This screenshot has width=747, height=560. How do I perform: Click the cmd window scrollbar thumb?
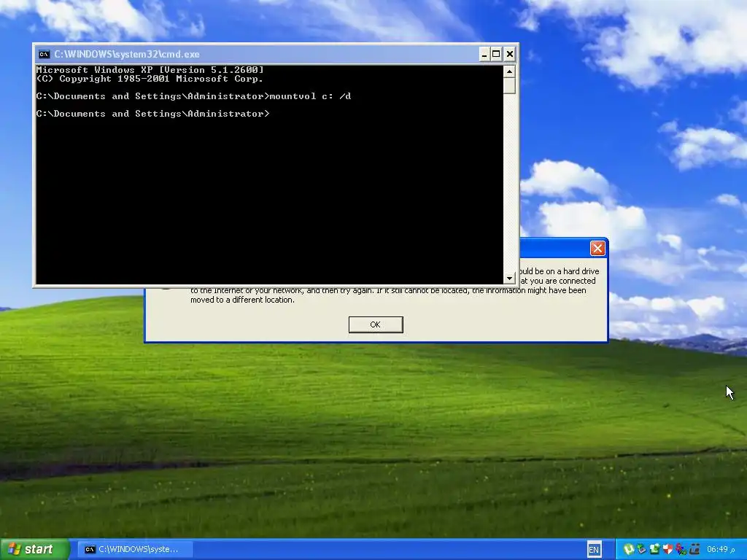tap(509, 86)
